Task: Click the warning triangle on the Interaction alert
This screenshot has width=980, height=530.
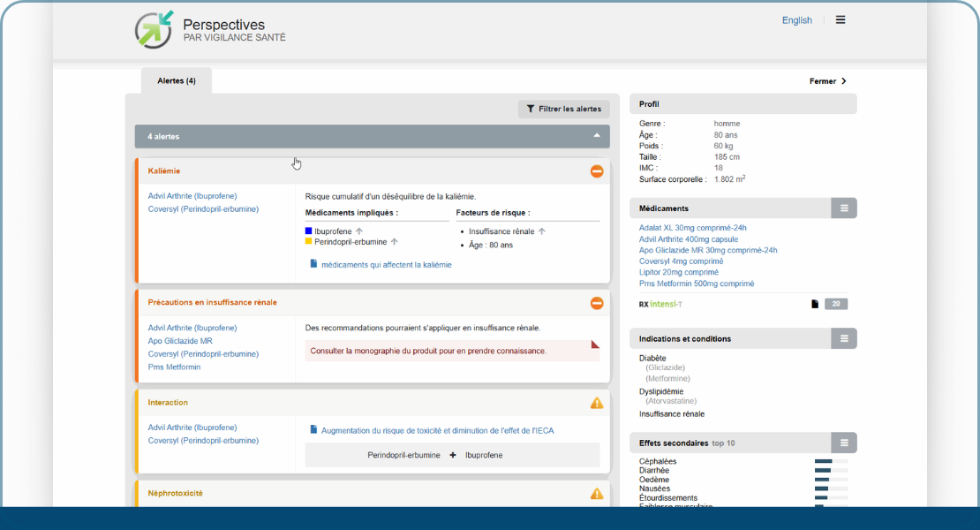Action: [x=598, y=403]
